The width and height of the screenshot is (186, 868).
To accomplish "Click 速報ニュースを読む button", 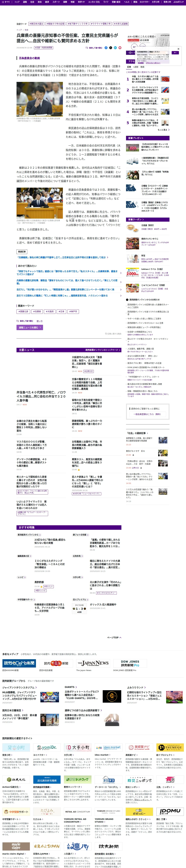I will (x=30, y=328).
